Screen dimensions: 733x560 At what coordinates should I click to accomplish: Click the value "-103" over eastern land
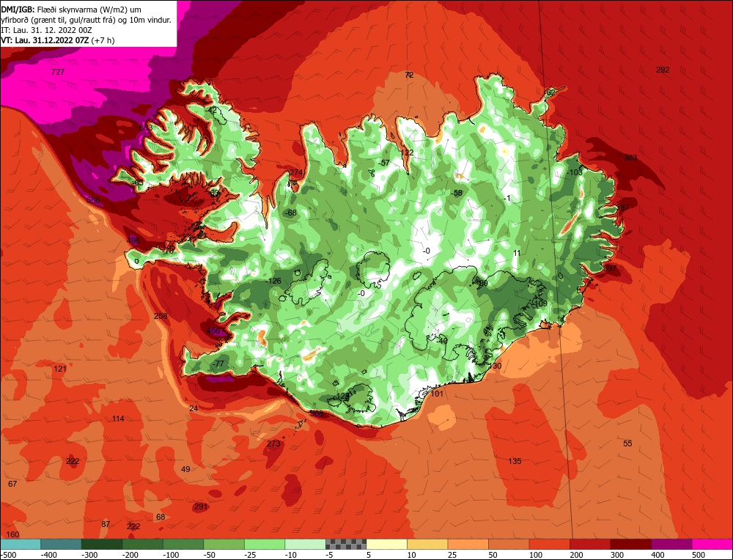click(575, 172)
